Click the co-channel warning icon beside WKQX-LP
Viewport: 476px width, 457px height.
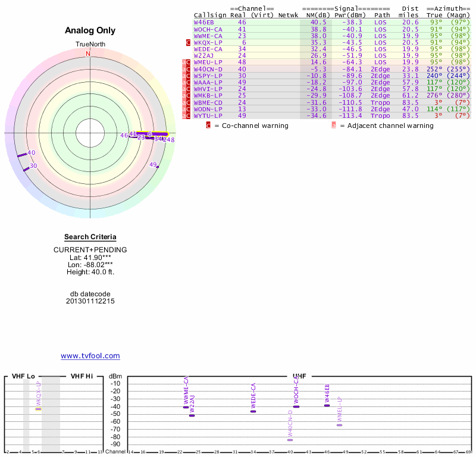pos(189,42)
